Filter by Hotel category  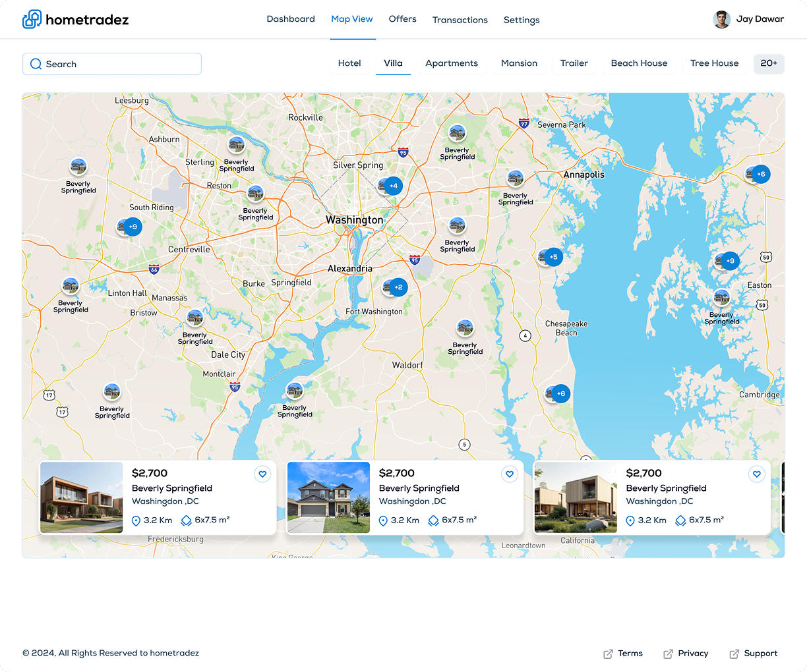[349, 63]
